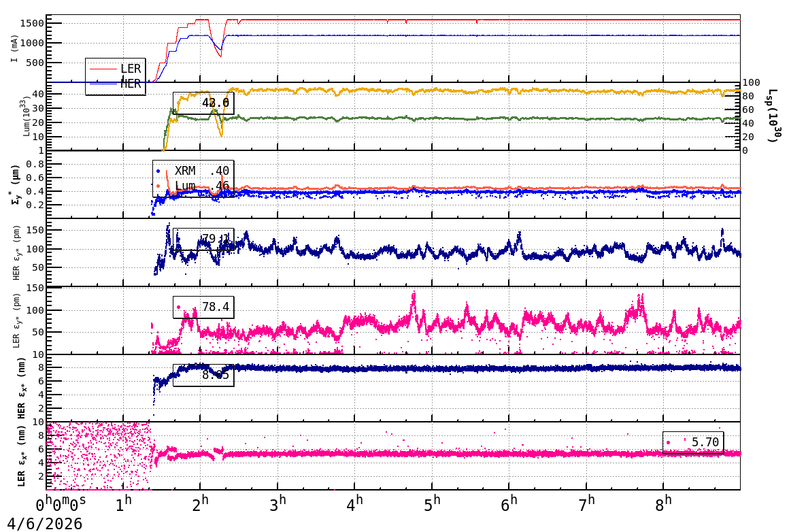
Task: Click the 5h time axis label
Action: click(432, 503)
